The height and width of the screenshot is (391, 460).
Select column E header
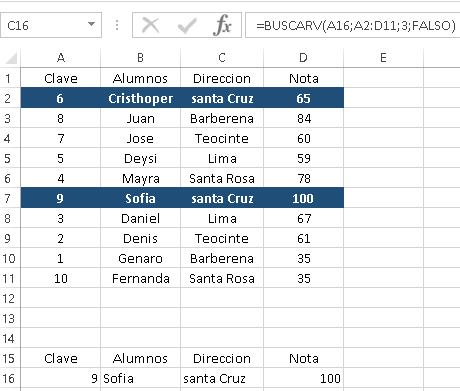click(383, 58)
